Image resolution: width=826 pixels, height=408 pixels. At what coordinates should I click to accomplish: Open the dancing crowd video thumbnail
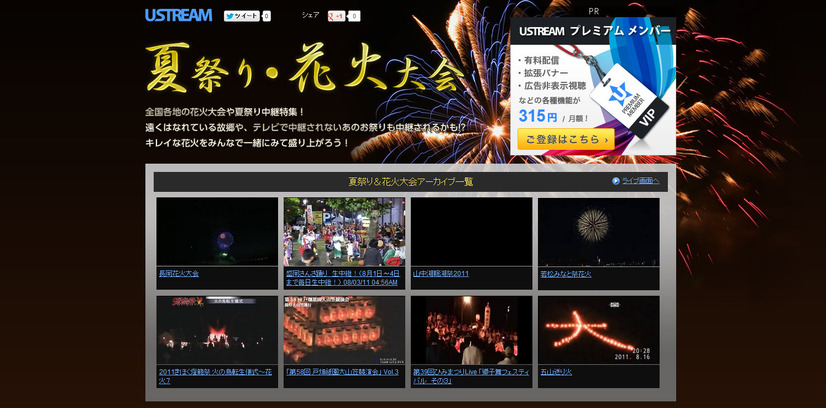pyautogui.click(x=345, y=232)
